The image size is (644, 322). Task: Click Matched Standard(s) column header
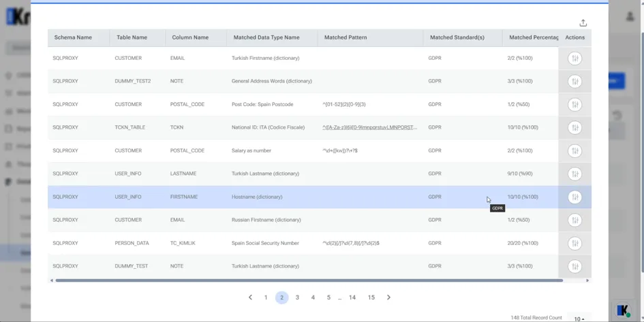pyautogui.click(x=457, y=37)
